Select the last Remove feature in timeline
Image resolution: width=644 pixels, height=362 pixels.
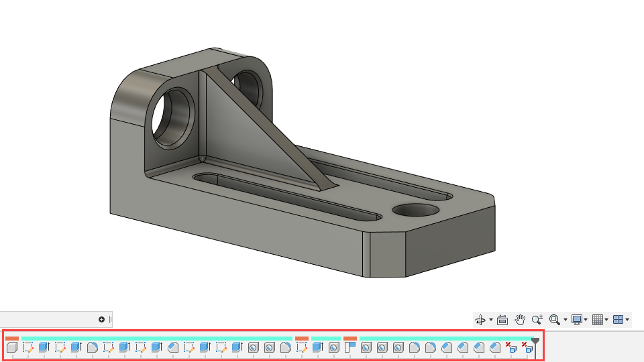tap(527, 347)
